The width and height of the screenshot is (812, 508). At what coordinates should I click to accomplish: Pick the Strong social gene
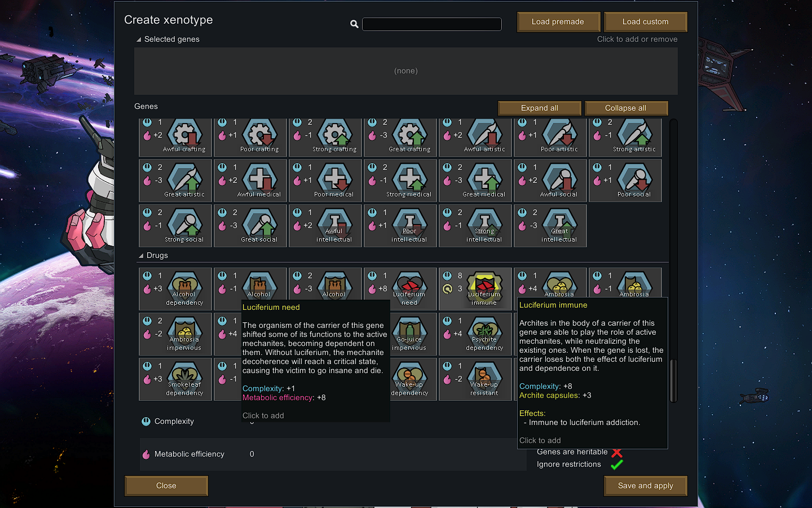coord(175,226)
